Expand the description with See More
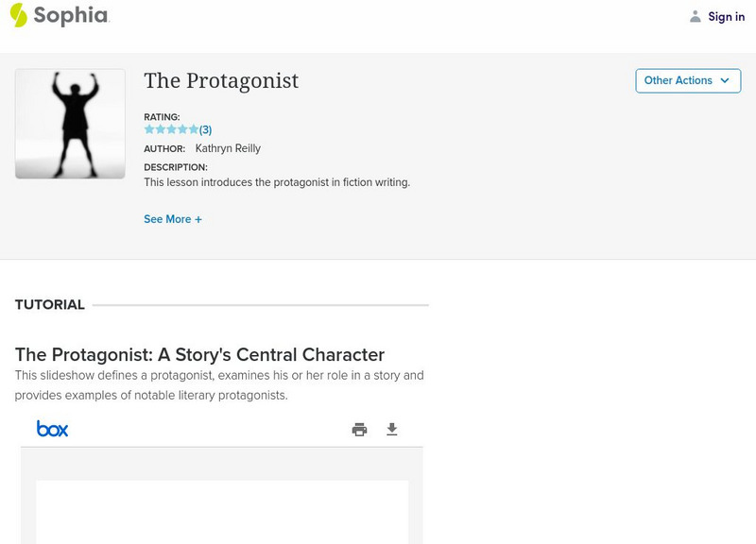 [173, 218]
